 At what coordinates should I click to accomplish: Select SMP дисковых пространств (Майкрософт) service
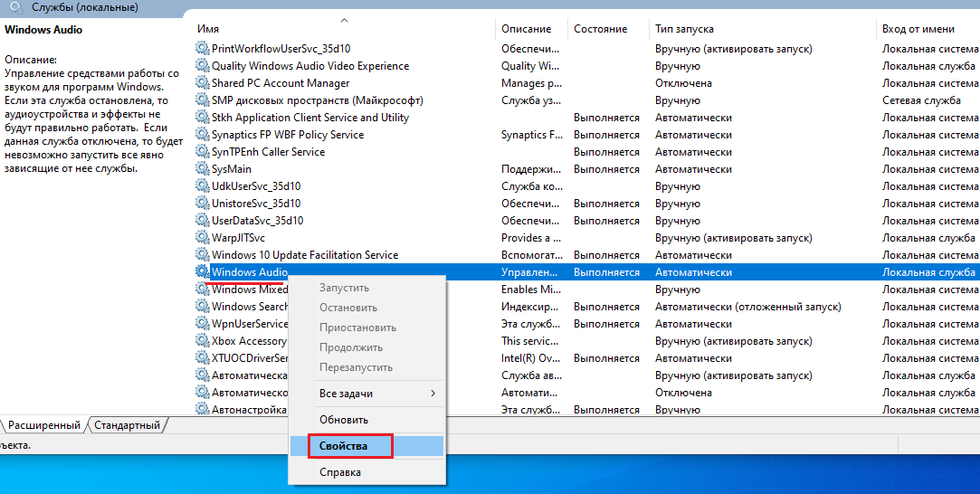pos(317,100)
